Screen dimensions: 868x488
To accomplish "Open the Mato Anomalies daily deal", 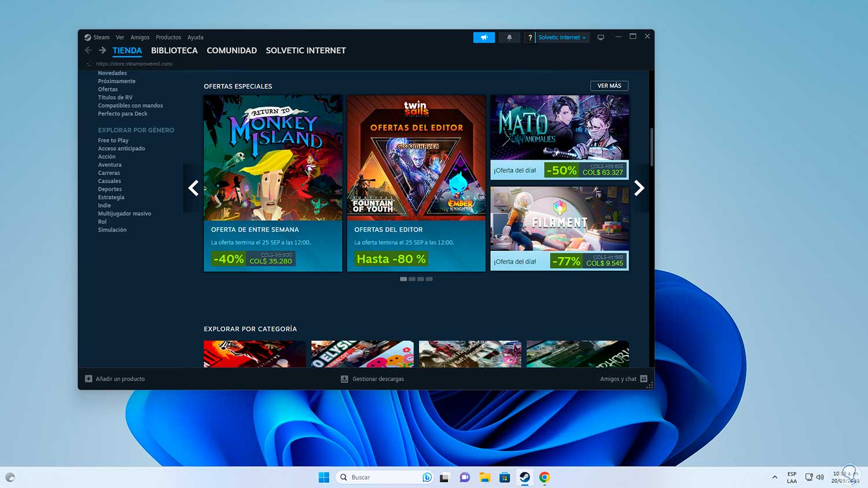I will coord(560,137).
